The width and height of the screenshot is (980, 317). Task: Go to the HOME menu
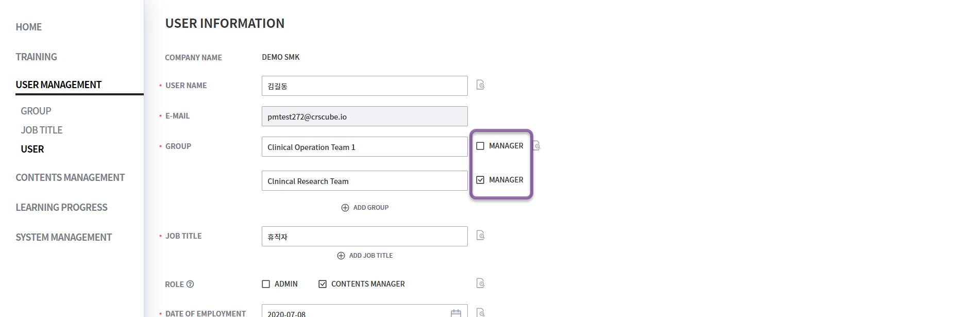29,27
